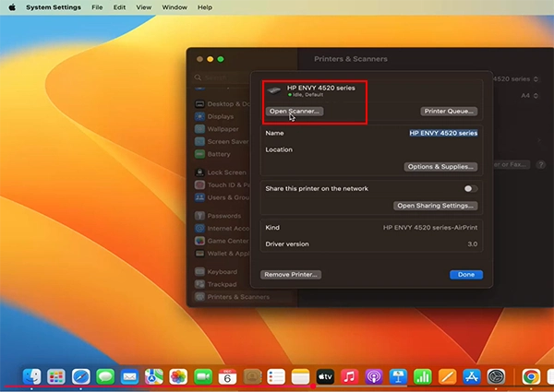Select Touch ID & Password in sidebar
This screenshot has height=392, width=554.
coord(222,184)
